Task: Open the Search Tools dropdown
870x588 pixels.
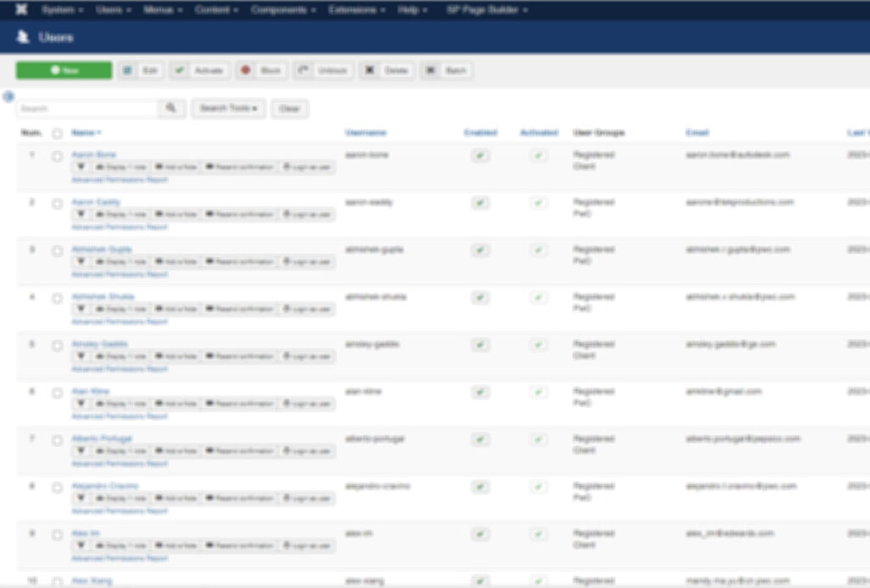Action: pyautogui.click(x=229, y=109)
